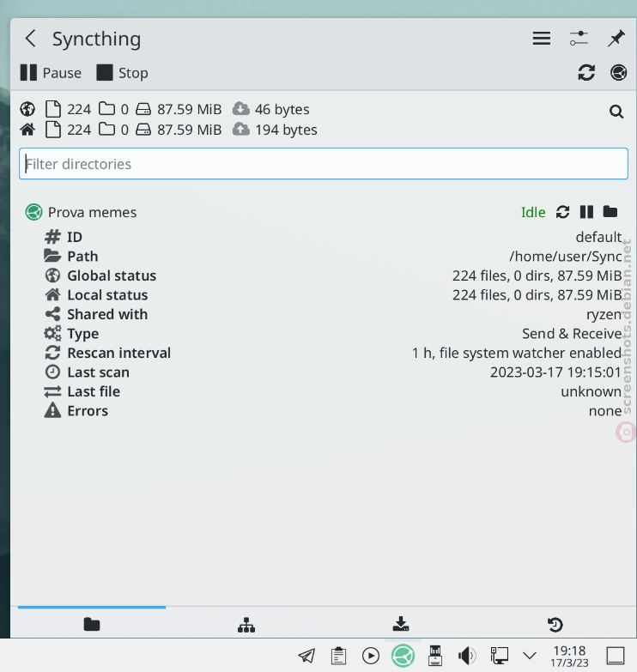Select the Local status row
The height and width of the screenshot is (672, 637).
point(332,295)
